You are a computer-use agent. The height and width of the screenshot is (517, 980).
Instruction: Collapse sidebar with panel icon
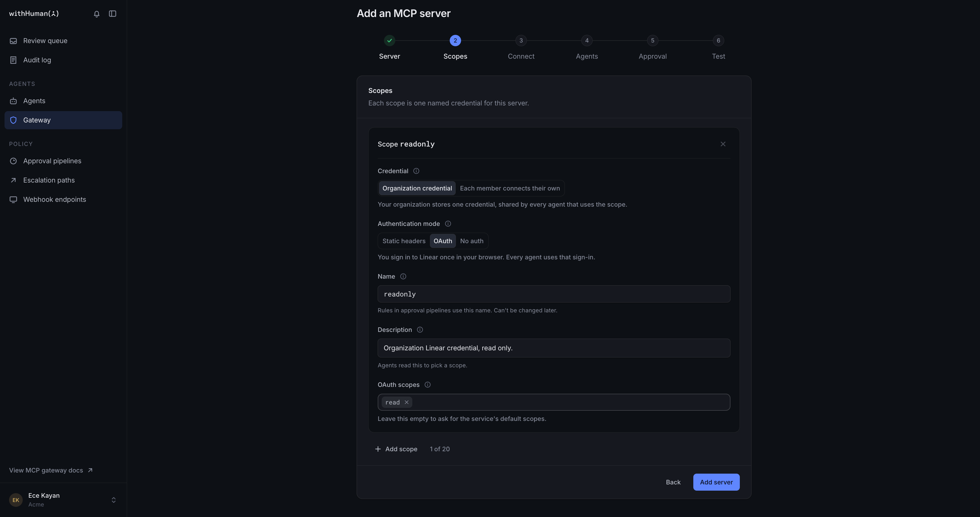click(x=113, y=14)
